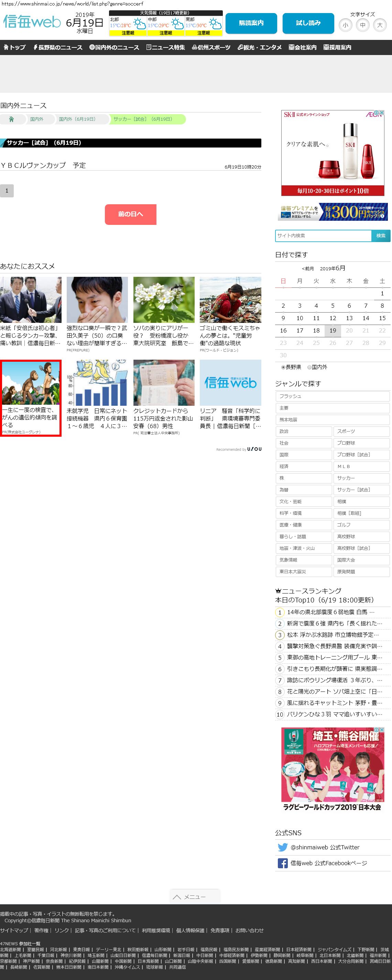Open ranking item 5 東御の高地トレーニング用プール
Viewport: 392px width, 980px height.
pyautogui.click(x=334, y=657)
